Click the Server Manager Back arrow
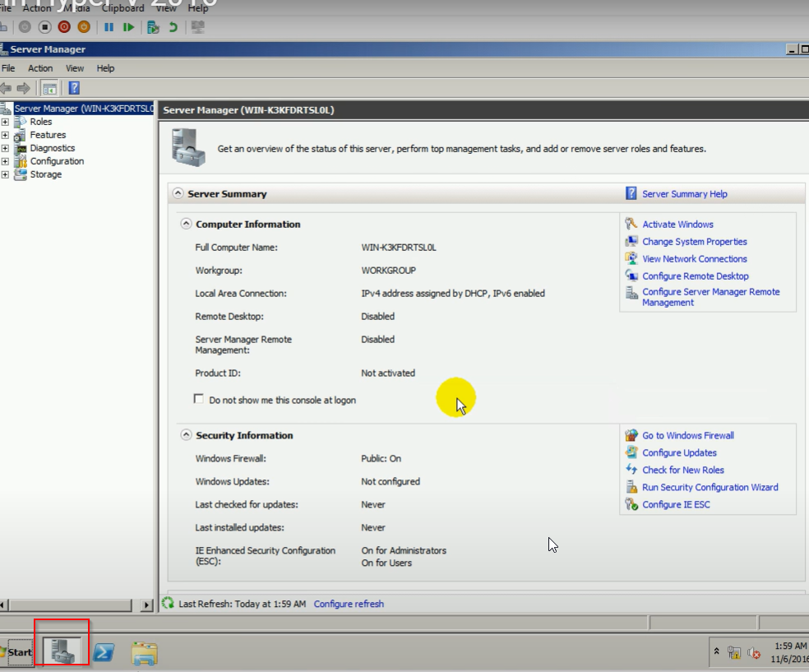 7,88
